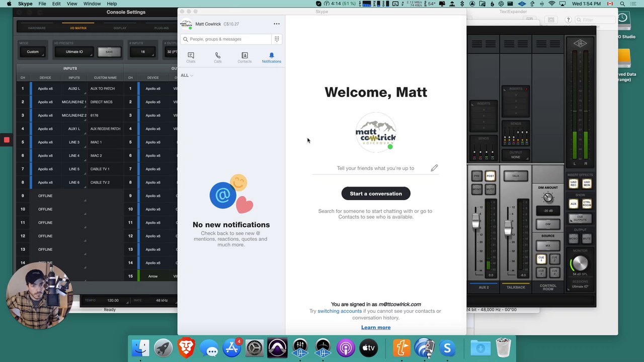Select the Notifications tab in Skype
This screenshot has height=362, width=644.
pos(271,57)
